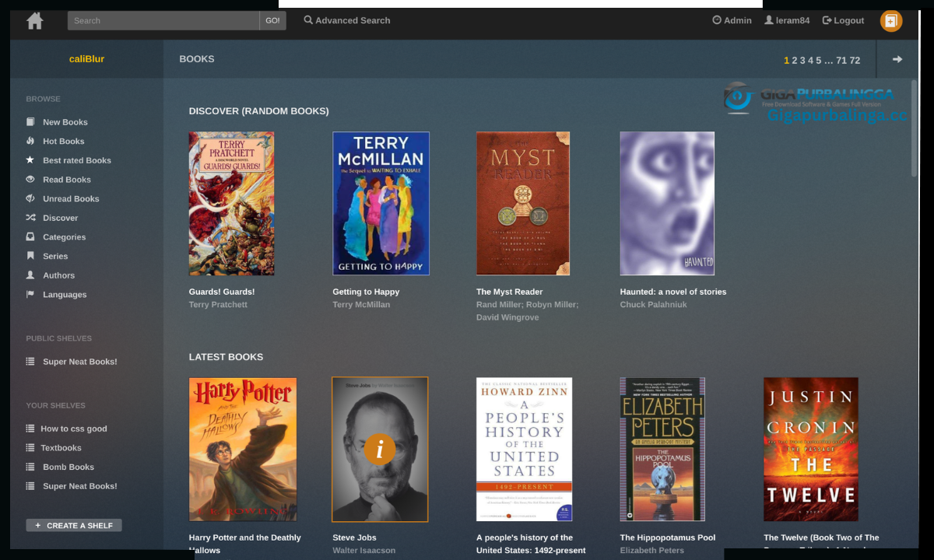
Task: Go to page 71
Action: 841,60
